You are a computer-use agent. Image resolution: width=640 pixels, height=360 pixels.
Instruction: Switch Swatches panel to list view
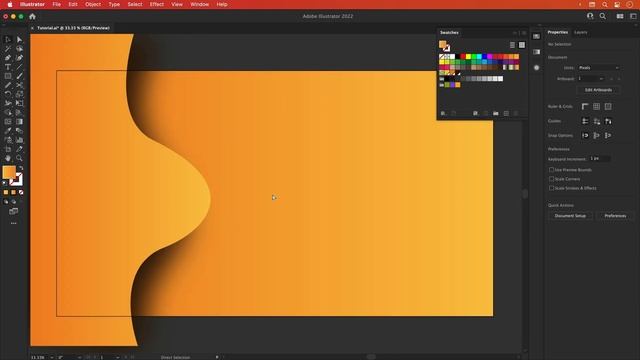click(512, 45)
